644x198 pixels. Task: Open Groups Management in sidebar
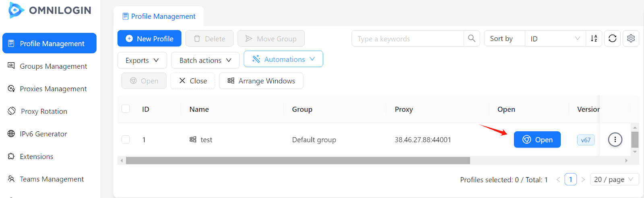53,66
